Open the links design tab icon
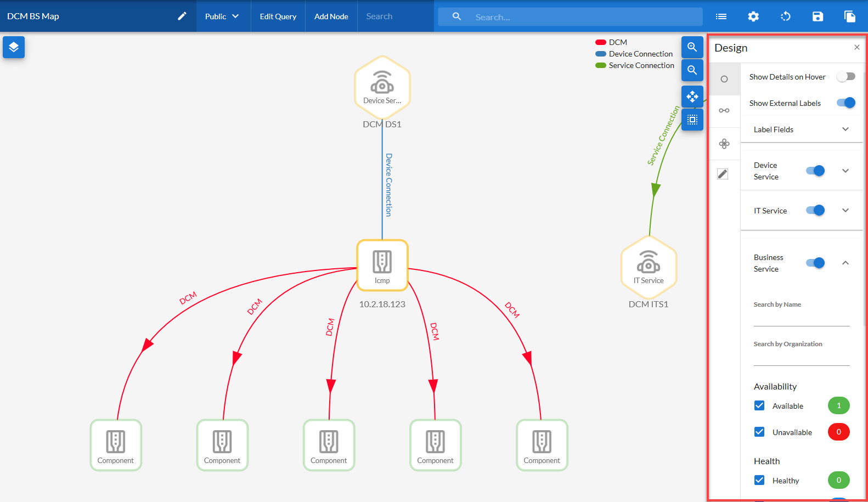The width and height of the screenshot is (868, 502). coord(724,111)
